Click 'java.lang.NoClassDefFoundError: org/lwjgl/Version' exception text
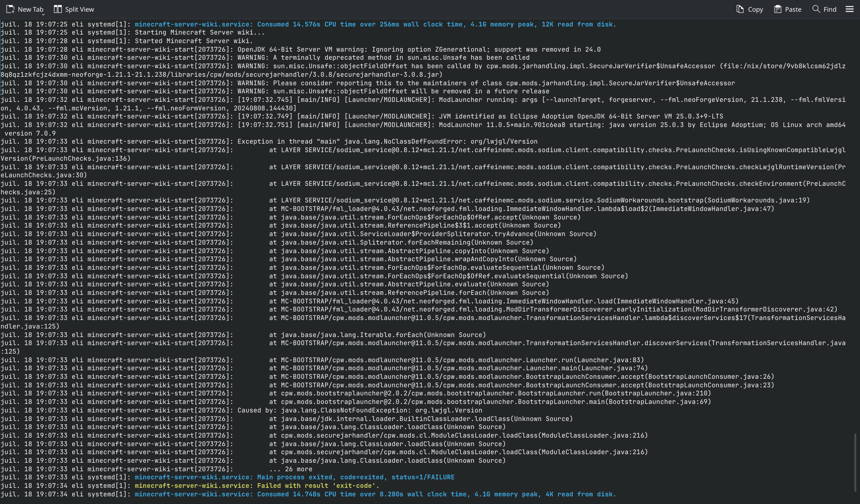Screen dimensions: 860x504 point(441,141)
